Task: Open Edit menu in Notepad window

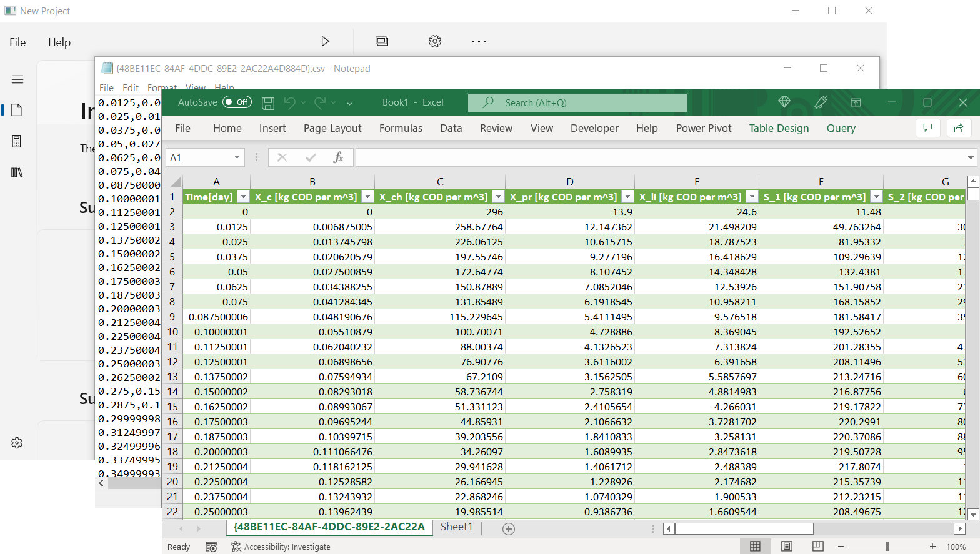Action: (x=131, y=88)
